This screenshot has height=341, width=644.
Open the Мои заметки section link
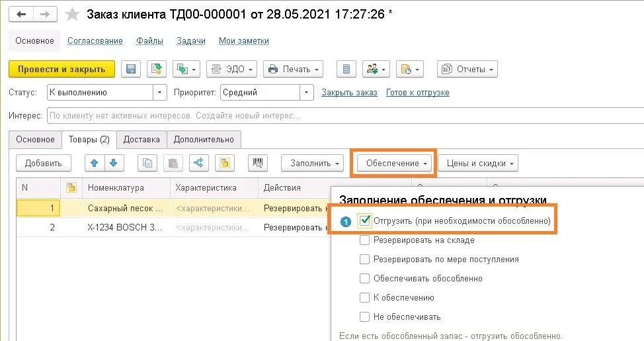[244, 41]
